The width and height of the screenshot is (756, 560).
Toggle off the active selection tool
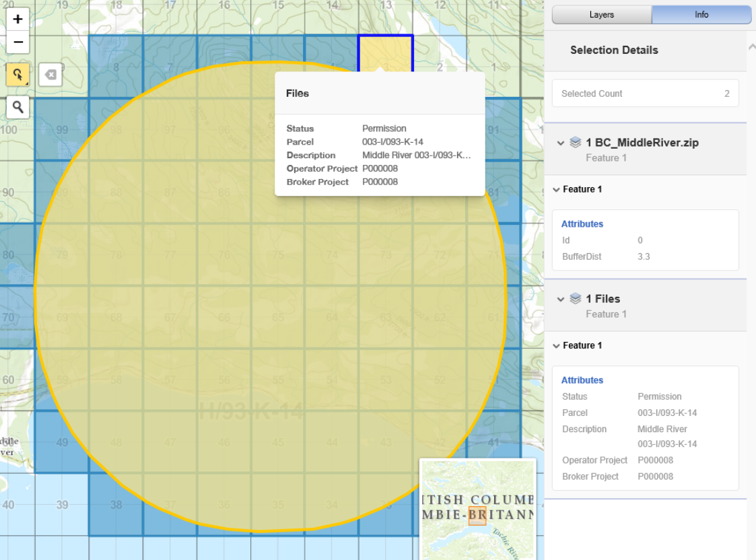(x=18, y=75)
